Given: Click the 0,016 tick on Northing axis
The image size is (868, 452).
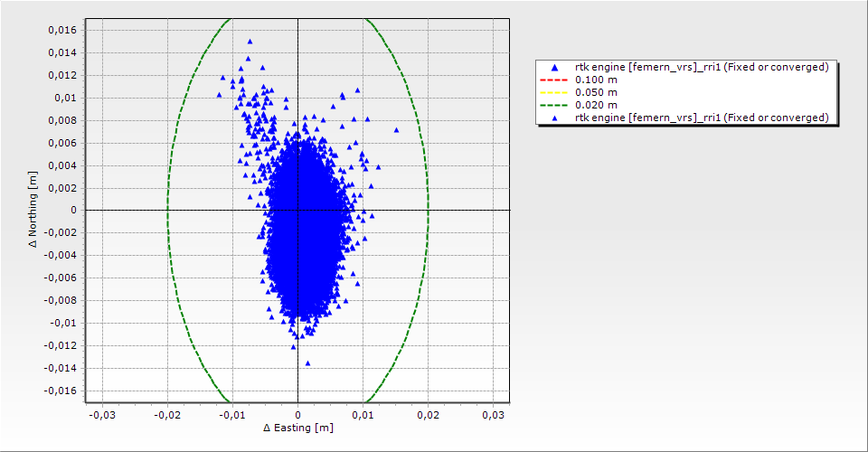Looking at the screenshot, I should point(62,30).
